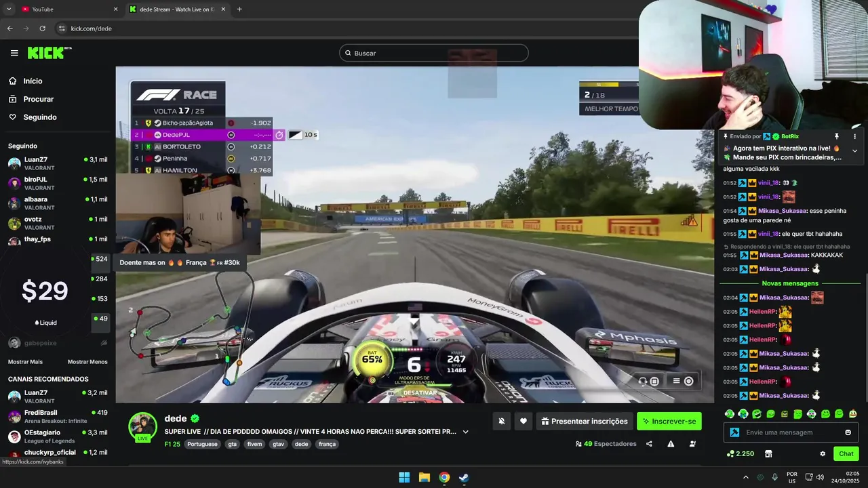The width and height of the screenshot is (868, 488).
Task: Expand the stream title chevron
Action: [x=465, y=432]
